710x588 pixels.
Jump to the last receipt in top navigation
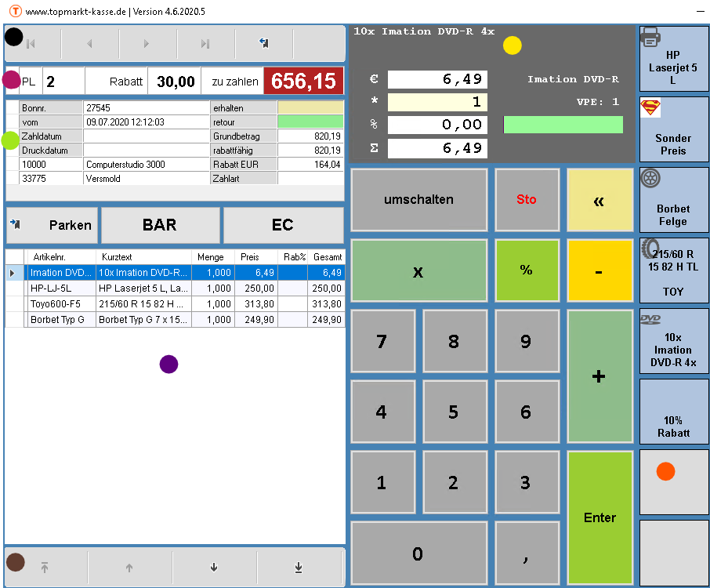coord(205,44)
